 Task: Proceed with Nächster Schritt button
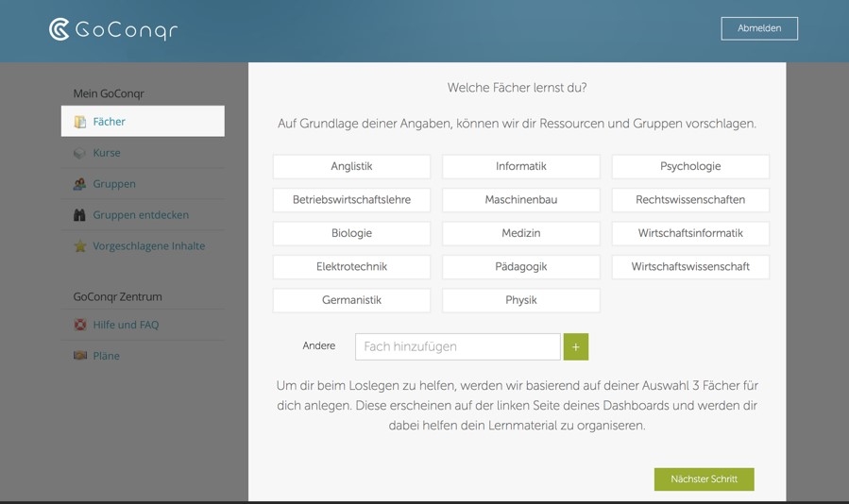coord(704,479)
